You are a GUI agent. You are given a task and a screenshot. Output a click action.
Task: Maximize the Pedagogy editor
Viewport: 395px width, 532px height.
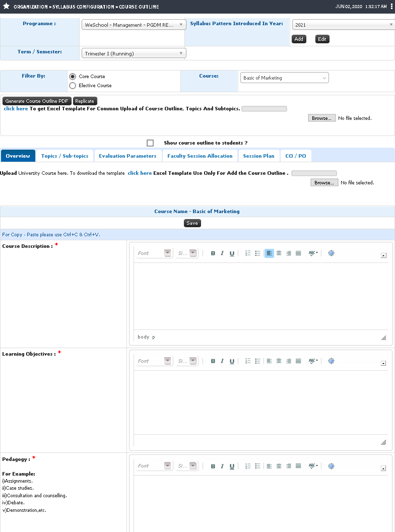tap(331, 466)
